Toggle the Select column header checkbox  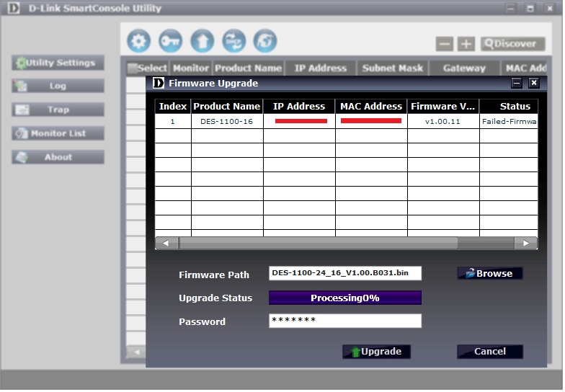tap(133, 68)
